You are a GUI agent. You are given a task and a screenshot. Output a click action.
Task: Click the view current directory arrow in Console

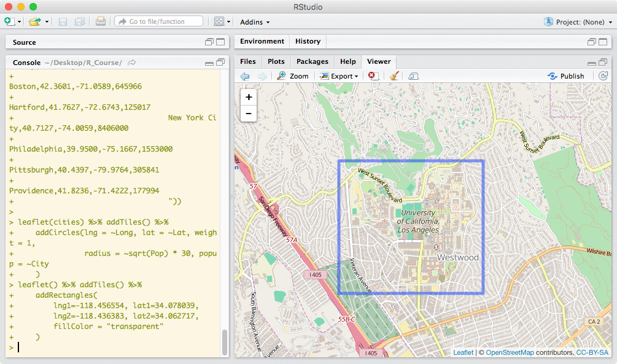tap(132, 63)
